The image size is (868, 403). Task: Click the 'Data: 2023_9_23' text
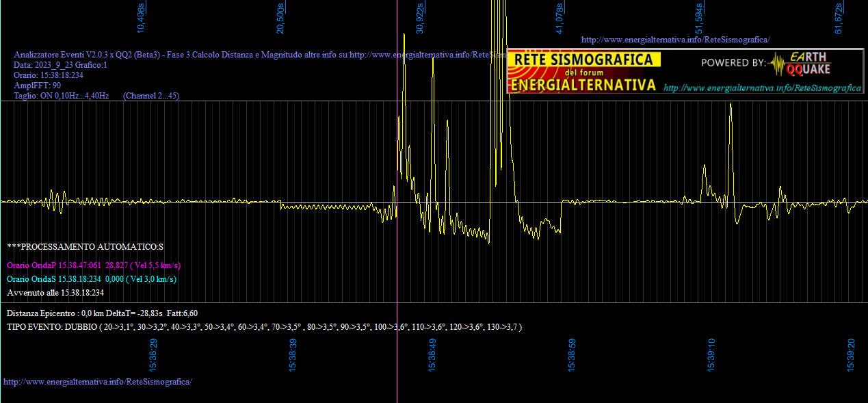(x=42, y=65)
